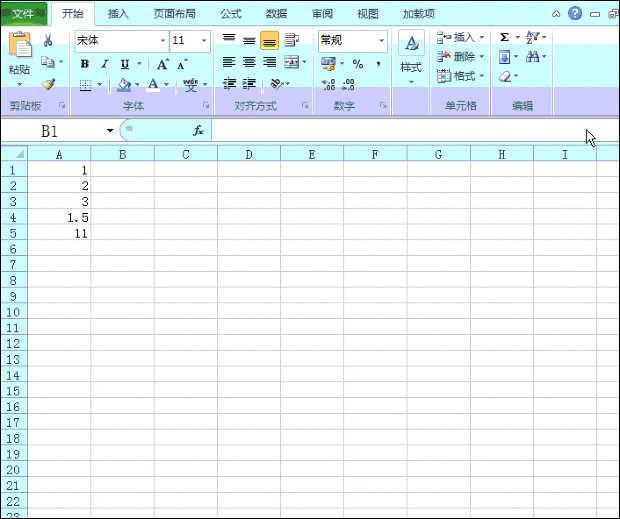Expand the number format dropdown 常规
The width and height of the screenshot is (620, 519).
[x=381, y=41]
